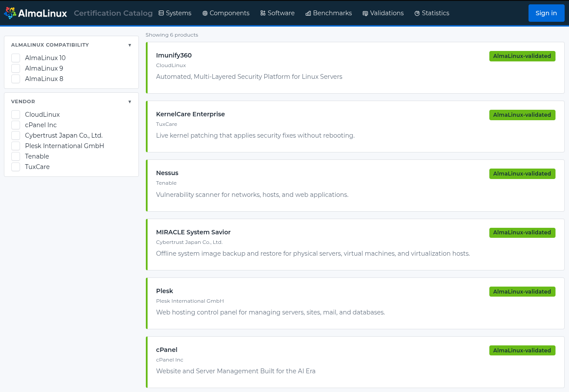Open MIRACLE System Savior product
The width and height of the screenshot is (569, 392).
(193, 232)
